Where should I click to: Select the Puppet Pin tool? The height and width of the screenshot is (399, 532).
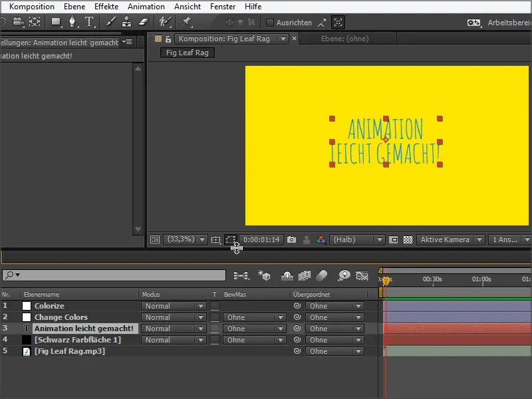[186, 21]
